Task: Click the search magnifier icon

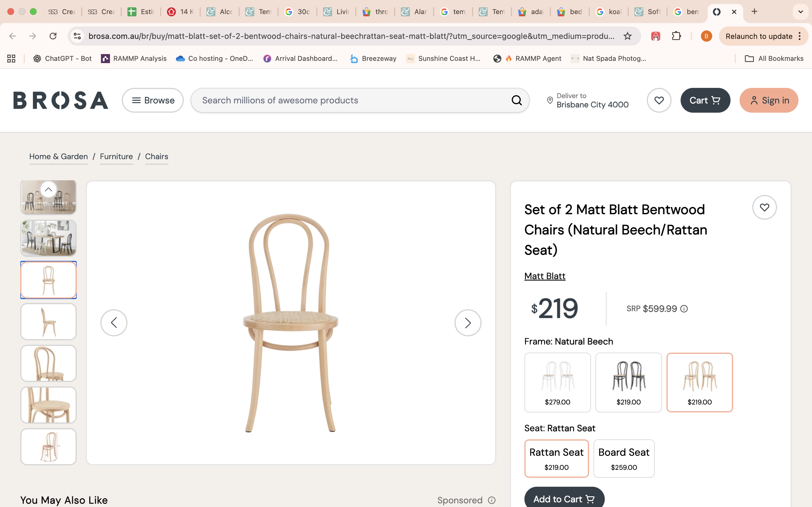Action: coord(517,100)
